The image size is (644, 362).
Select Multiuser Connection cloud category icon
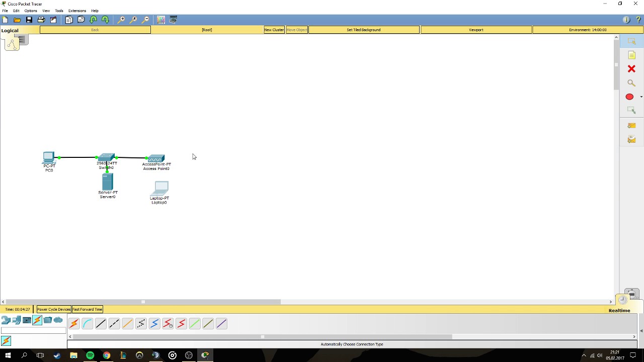click(58, 320)
